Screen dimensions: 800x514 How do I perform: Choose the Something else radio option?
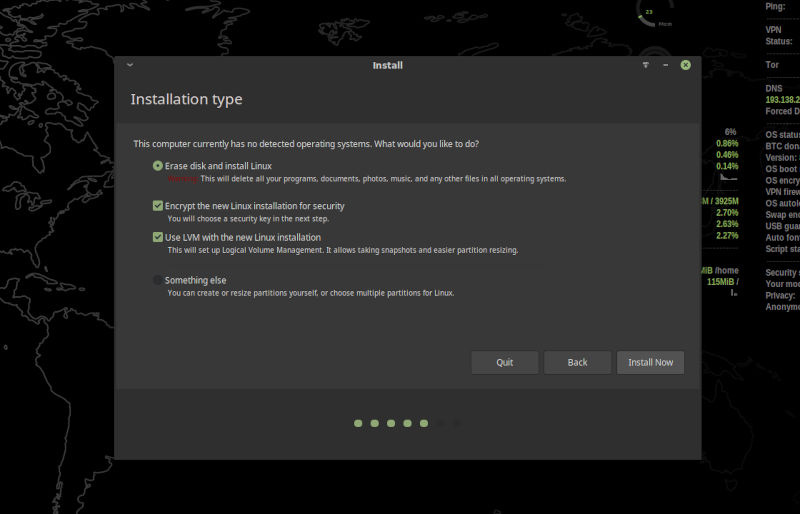point(158,280)
